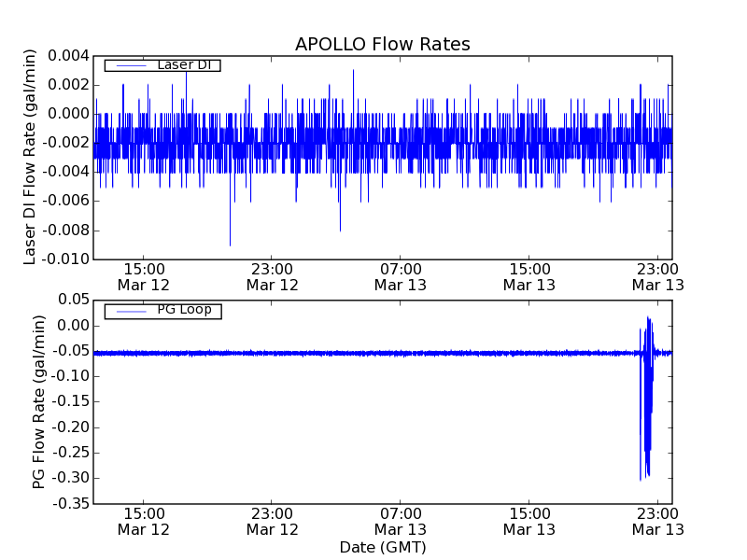This screenshot has width=747, height=560.
Task: Click the -0.010 tick on the upper y-axis
Action: click(65, 259)
